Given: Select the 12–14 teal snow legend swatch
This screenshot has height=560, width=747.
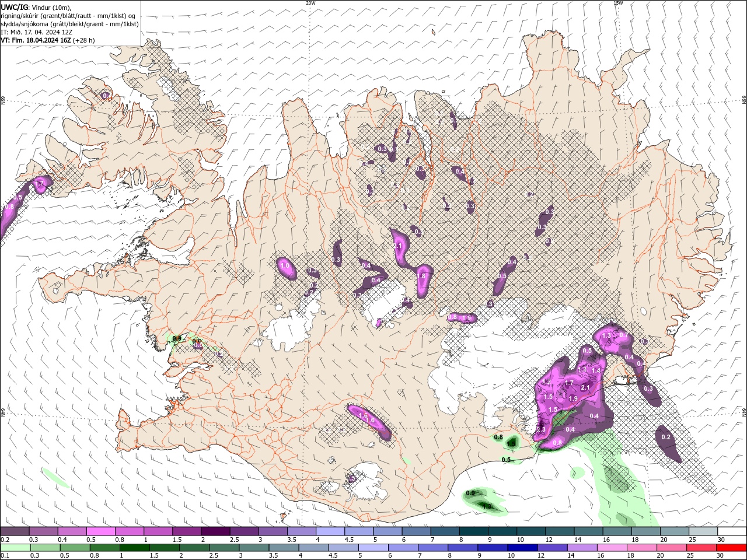Looking at the screenshot, I should 560,531.
